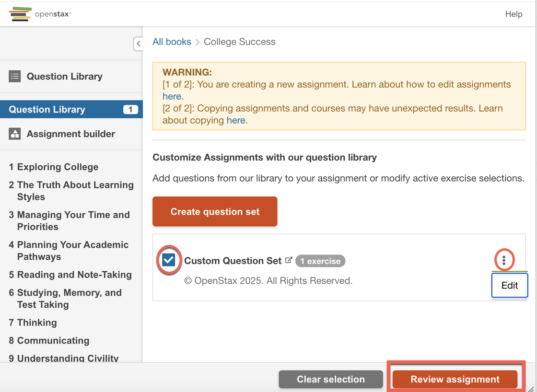Click the Question Library list icon
537x392 pixels.
click(x=15, y=76)
